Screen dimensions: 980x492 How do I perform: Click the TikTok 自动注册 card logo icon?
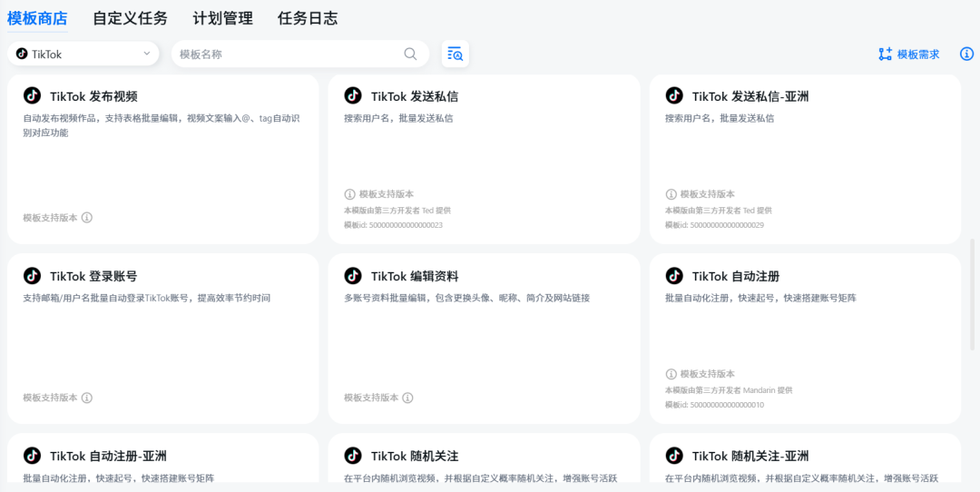(674, 276)
